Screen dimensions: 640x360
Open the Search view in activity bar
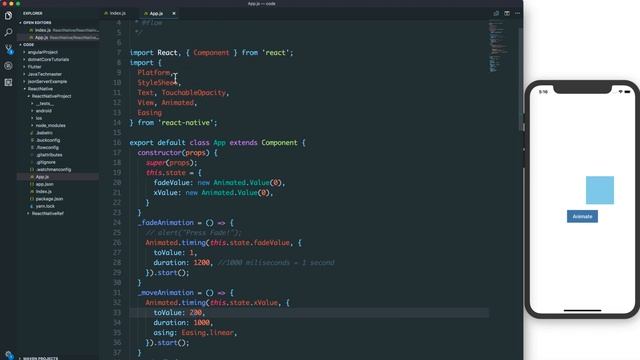(8, 32)
